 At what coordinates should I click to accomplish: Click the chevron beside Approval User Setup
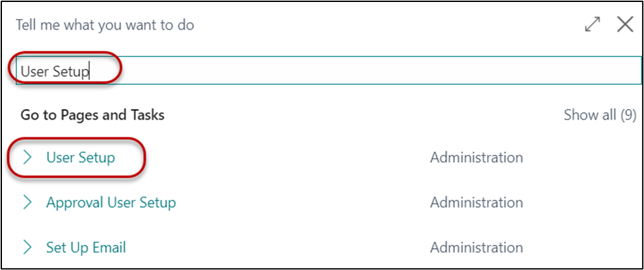[x=28, y=202]
